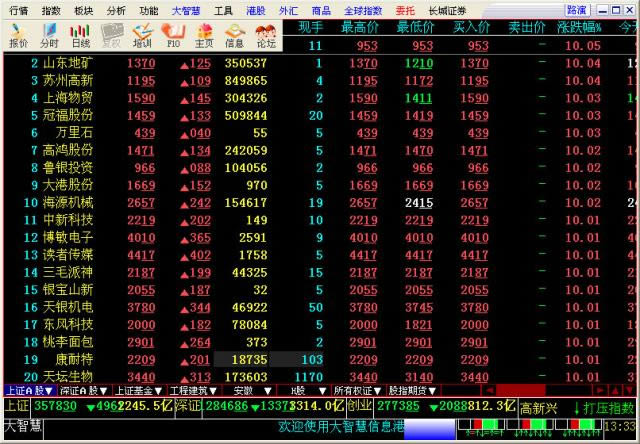Open the middle signal-light indicator in status bar
Image resolution: width=640 pixels, height=444 pixels.
click(x=529, y=426)
